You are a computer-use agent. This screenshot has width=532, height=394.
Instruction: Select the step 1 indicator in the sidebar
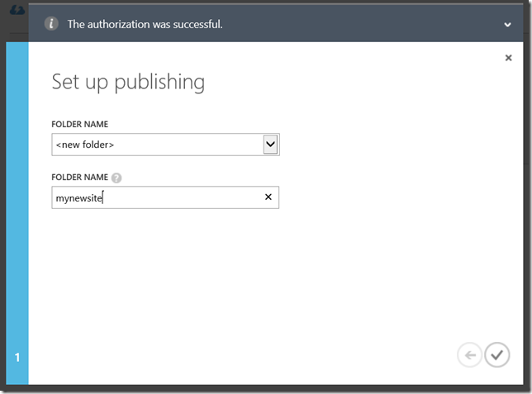point(17,357)
